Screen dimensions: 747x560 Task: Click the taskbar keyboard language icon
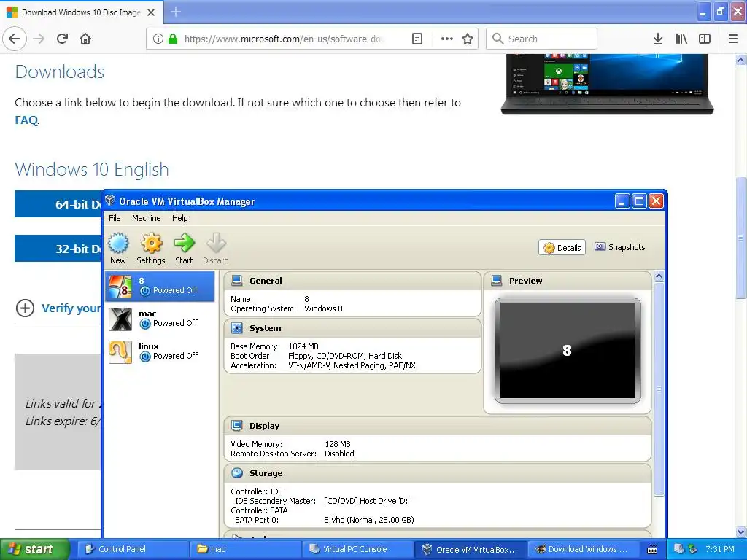[652, 550]
